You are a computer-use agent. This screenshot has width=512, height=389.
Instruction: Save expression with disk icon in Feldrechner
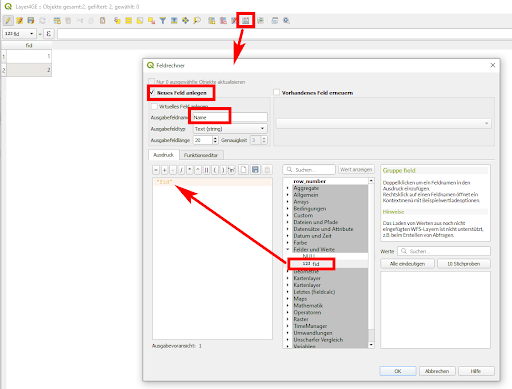[x=255, y=170]
